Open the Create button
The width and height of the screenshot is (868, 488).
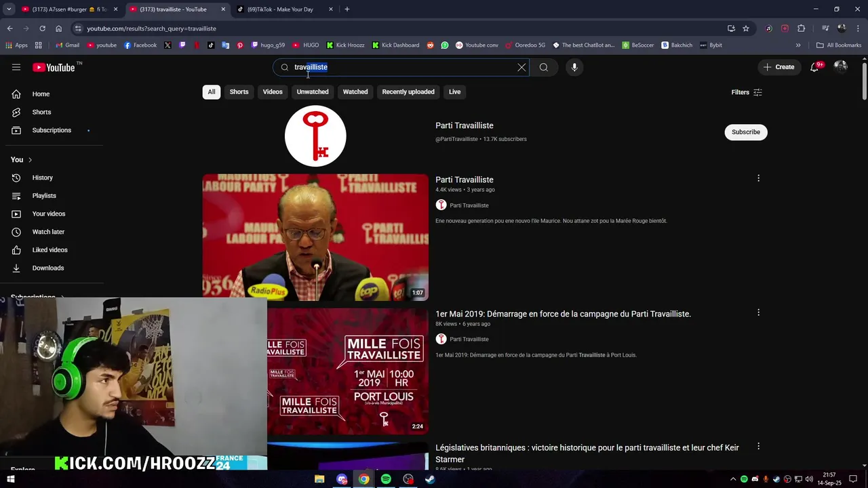tap(778, 67)
